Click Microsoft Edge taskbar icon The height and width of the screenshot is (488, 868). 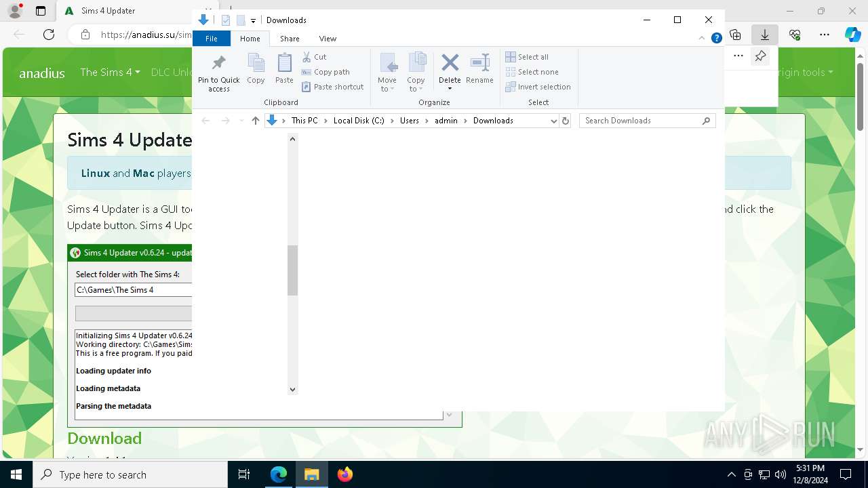click(x=279, y=474)
